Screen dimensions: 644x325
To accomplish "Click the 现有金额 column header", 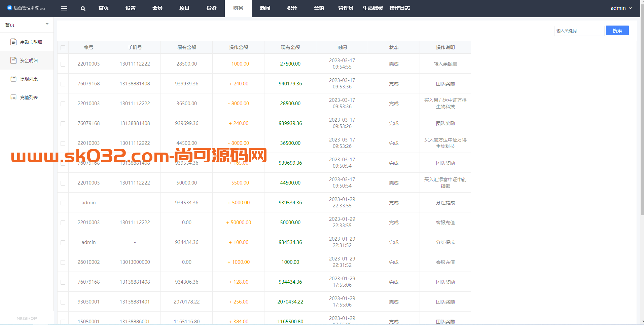I will point(290,47).
